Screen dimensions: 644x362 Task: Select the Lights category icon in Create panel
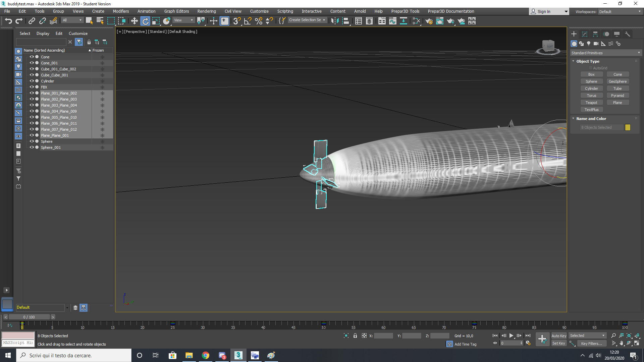(589, 44)
